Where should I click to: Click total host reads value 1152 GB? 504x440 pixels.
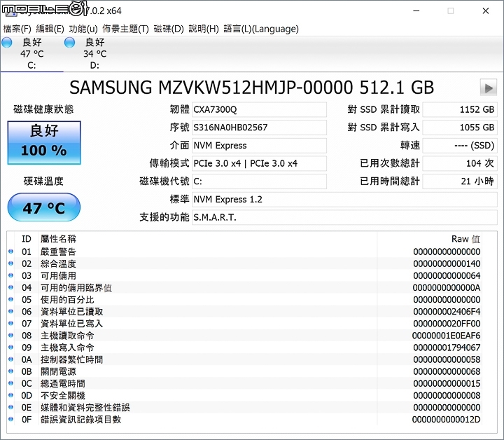tap(460, 110)
